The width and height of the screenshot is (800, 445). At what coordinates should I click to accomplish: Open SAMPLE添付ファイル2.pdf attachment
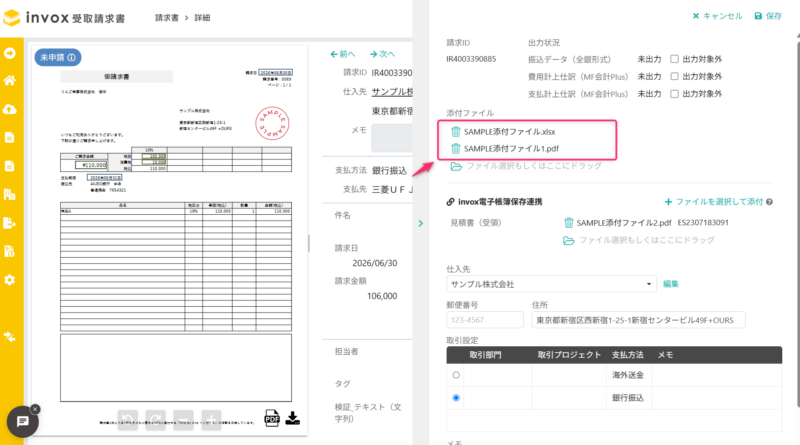click(x=623, y=222)
